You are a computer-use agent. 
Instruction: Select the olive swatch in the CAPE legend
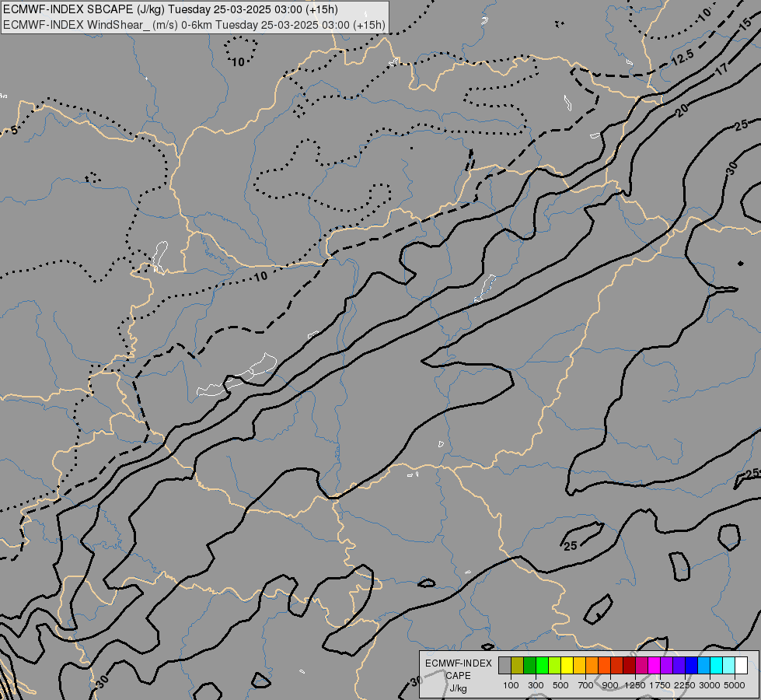[x=518, y=666]
